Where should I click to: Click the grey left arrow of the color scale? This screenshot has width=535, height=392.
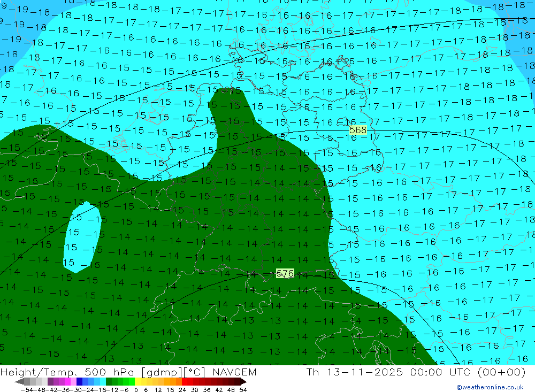tap(19, 382)
